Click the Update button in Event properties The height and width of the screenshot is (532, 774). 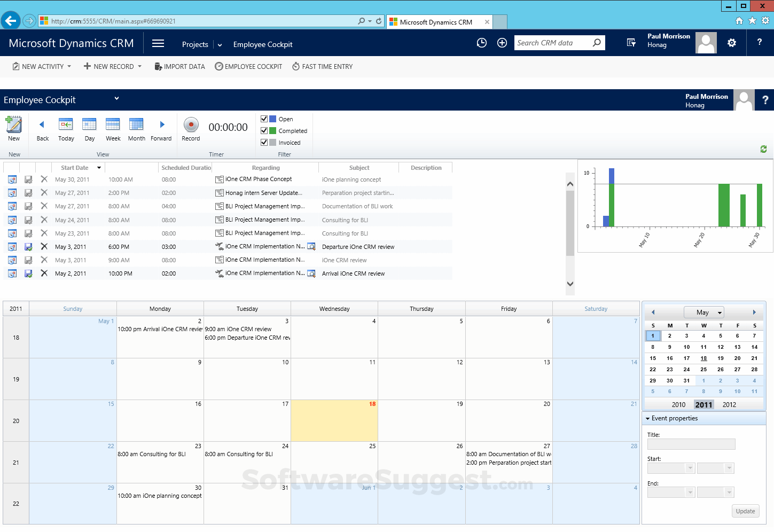745,511
